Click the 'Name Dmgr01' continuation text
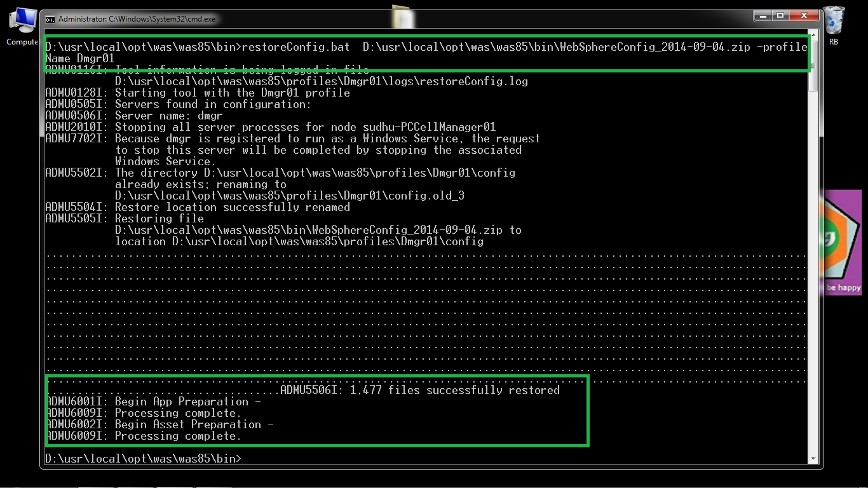This screenshot has height=488, width=868. 80,58
